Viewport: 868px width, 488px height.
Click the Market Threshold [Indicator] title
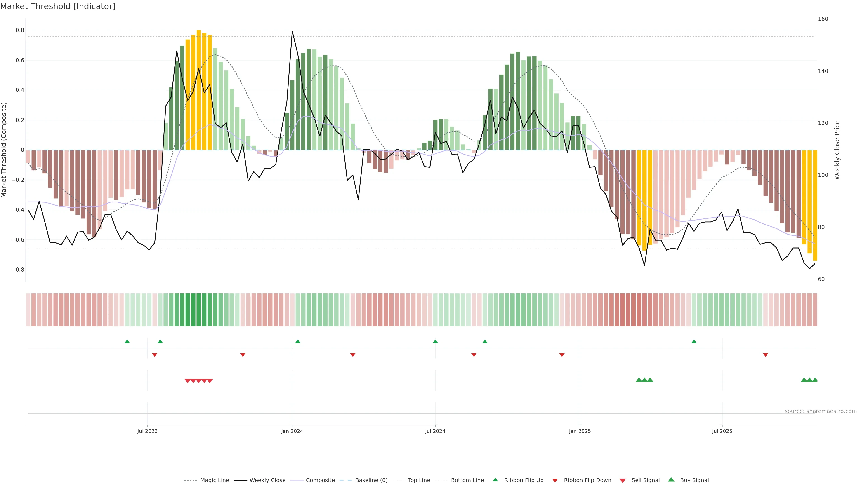click(58, 6)
